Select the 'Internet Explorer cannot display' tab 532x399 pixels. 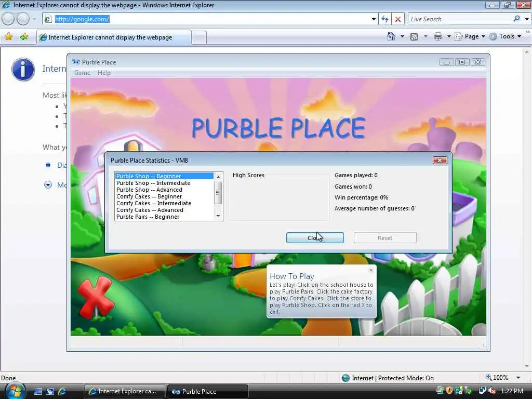pyautogui.click(x=114, y=37)
